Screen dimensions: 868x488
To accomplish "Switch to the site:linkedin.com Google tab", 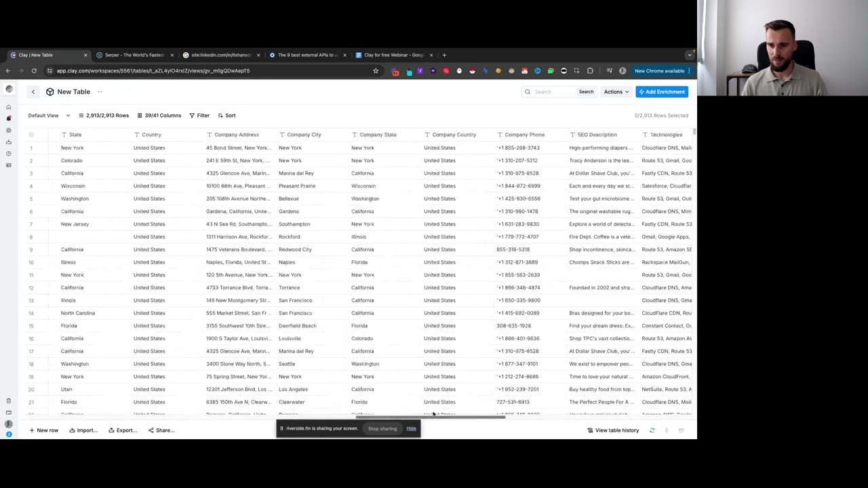I will coord(220,55).
